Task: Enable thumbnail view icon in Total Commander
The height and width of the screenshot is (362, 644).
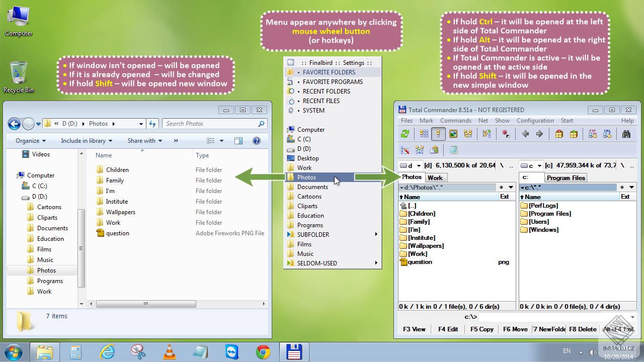Action: [453, 134]
